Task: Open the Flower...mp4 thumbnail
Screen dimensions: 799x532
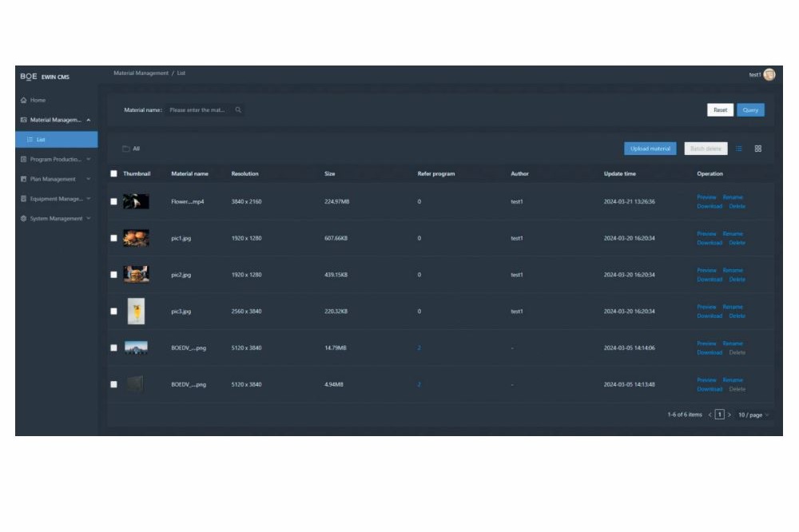Action: pyautogui.click(x=136, y=202)
